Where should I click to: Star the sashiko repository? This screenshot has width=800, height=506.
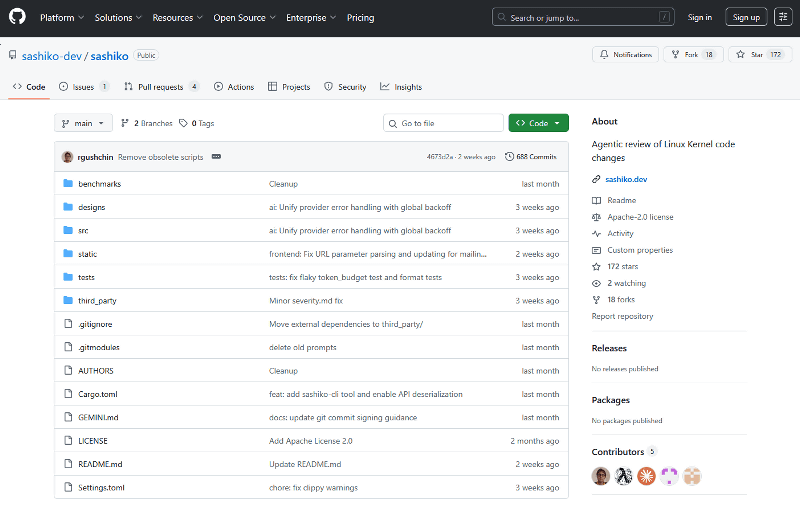760,55
